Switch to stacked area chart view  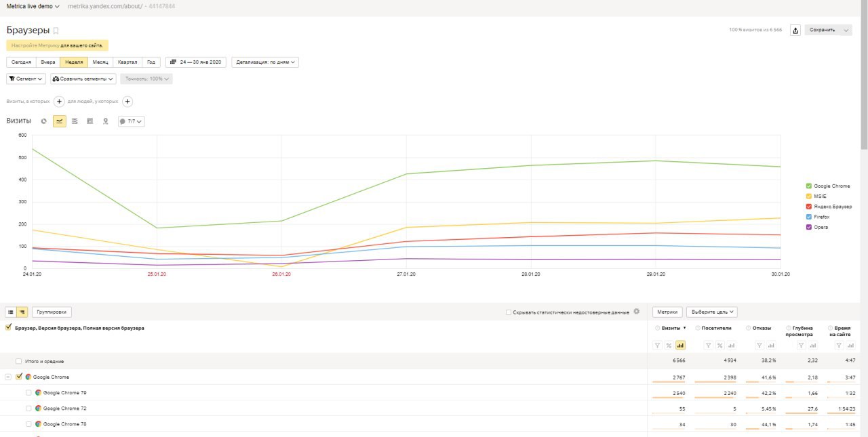(75, 121)
